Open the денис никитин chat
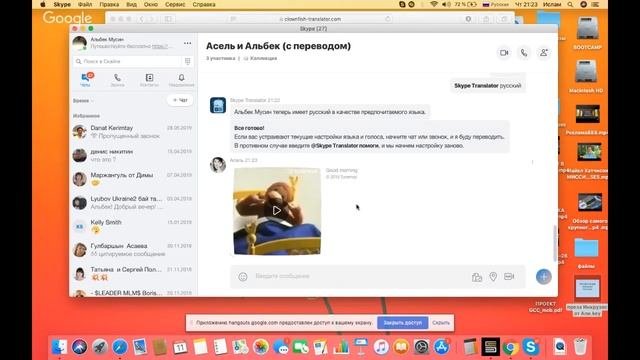 coord(133,156)
